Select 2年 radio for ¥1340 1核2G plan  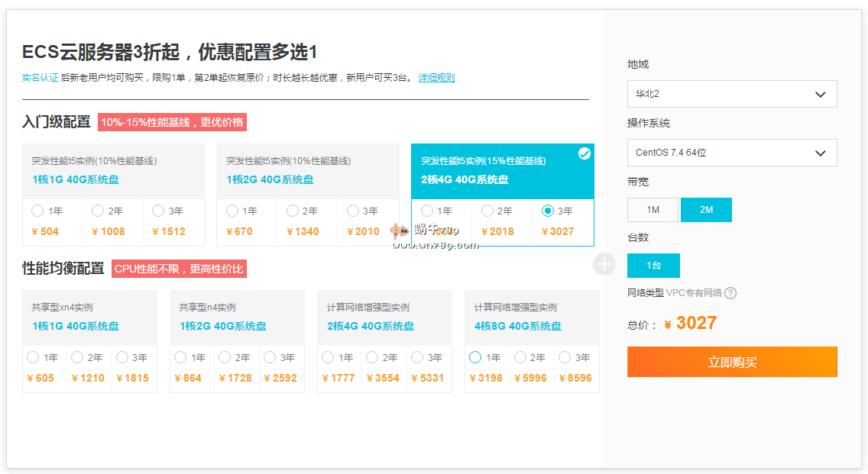(x=293, y=211)
